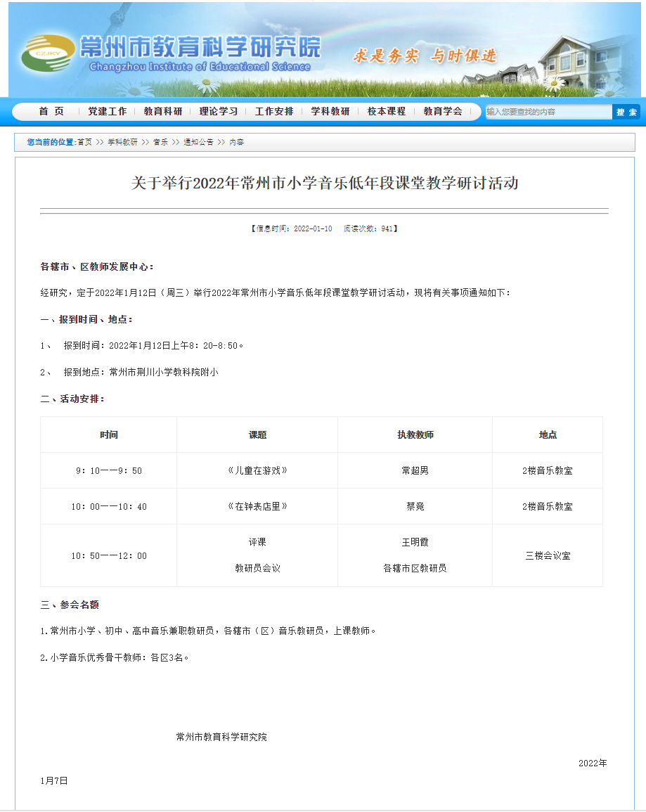Open the 首页 navigation menu item
The width and height of the screenshot is (646, 812).
[x=51, y=111]
